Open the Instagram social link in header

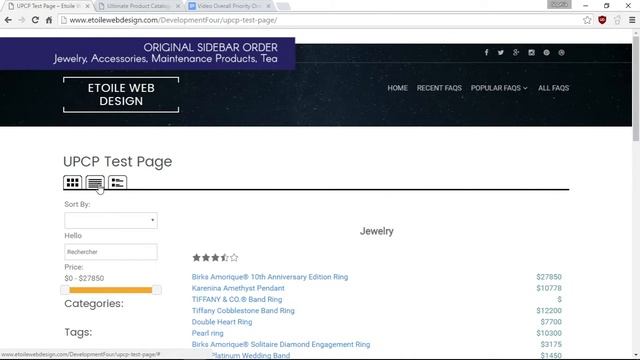coord(531,53)
